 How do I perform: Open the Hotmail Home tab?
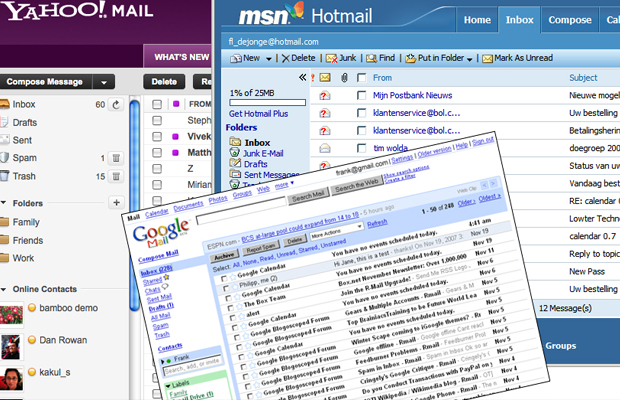[x=477, y=19]
